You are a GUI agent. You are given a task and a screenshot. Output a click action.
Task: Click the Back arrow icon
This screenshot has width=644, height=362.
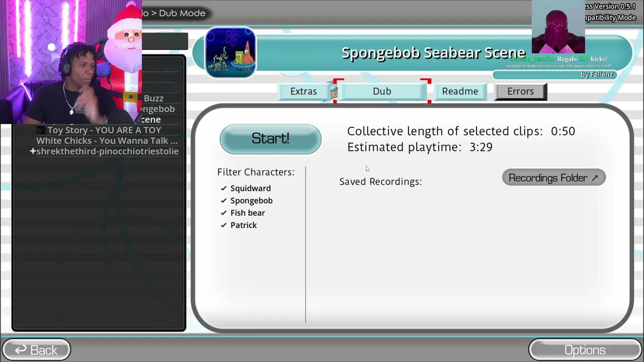[x=21, y=349]
